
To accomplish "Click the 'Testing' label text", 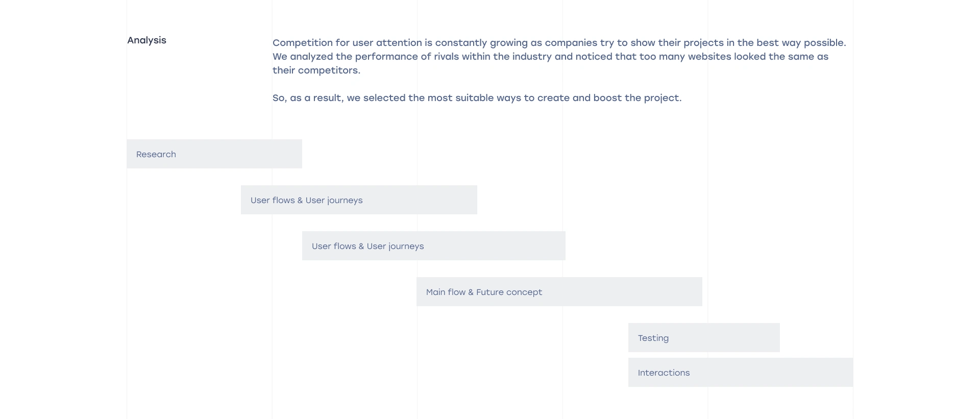I will click(653, 338).
